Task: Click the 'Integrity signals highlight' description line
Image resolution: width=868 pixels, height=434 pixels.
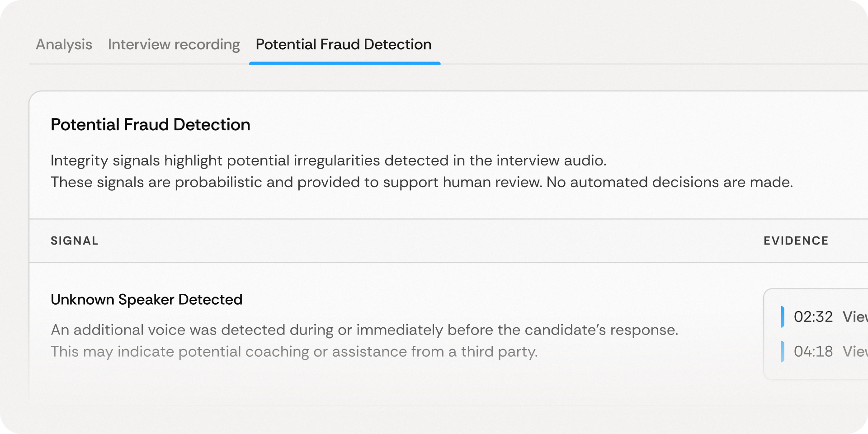Action: (328, 160)
